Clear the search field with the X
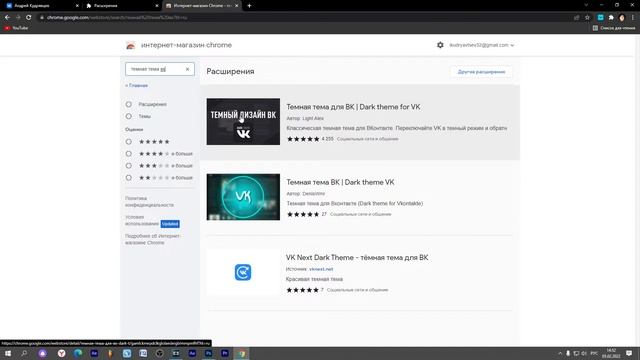 [x=187, y=69]
